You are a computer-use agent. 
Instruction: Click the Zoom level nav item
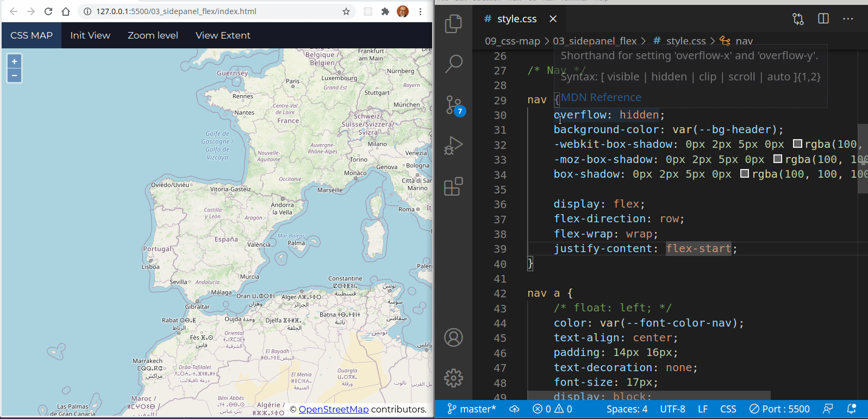pos(153,35)
